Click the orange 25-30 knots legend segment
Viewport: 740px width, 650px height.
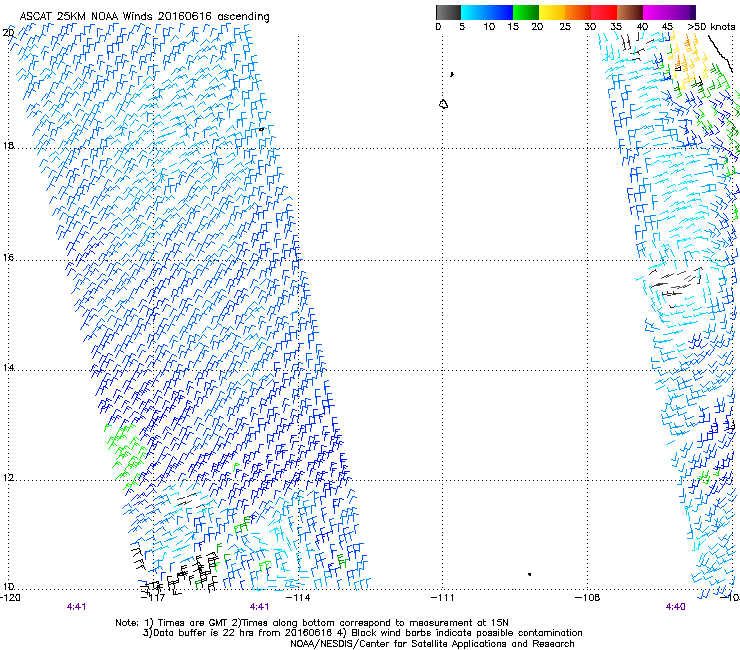(578, 12)
